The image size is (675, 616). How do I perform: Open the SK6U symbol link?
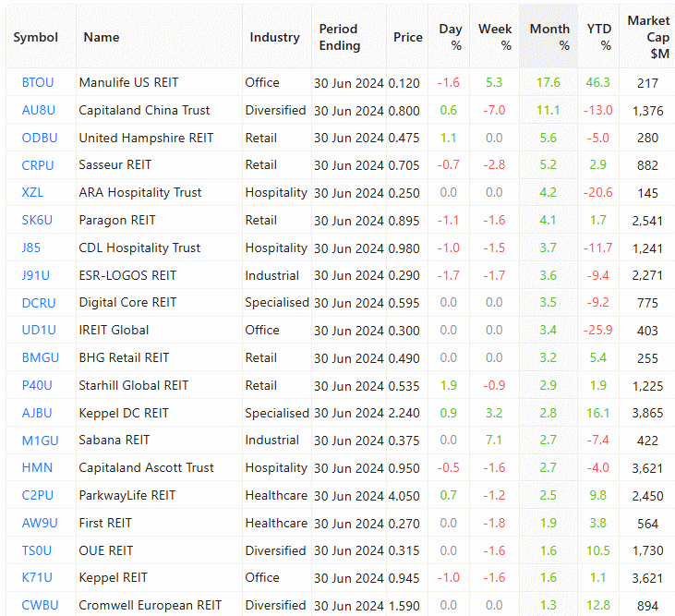[x=37, y=221]
